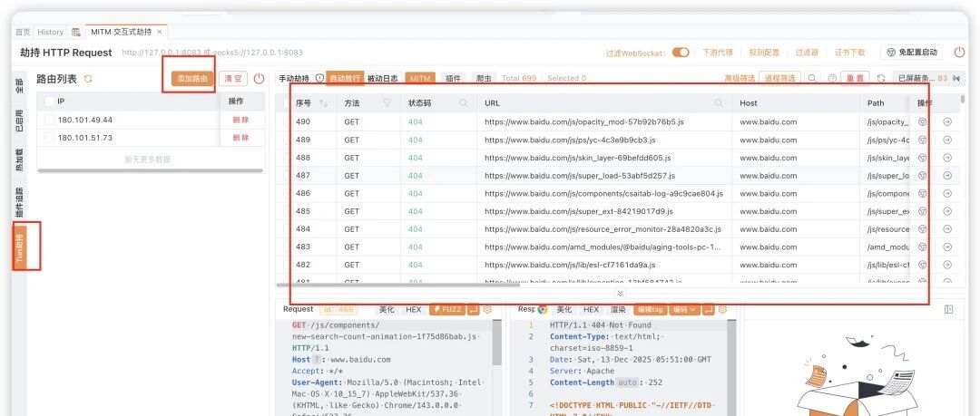
Task: Switch to 首页 tab
Action: click(x=23, y=32)
